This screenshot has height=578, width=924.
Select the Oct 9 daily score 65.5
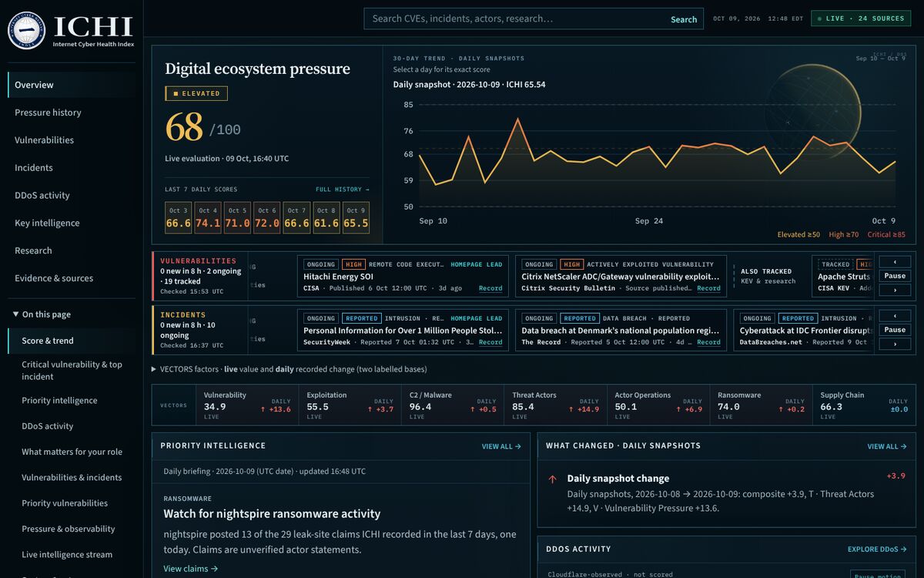pos(356,218)
